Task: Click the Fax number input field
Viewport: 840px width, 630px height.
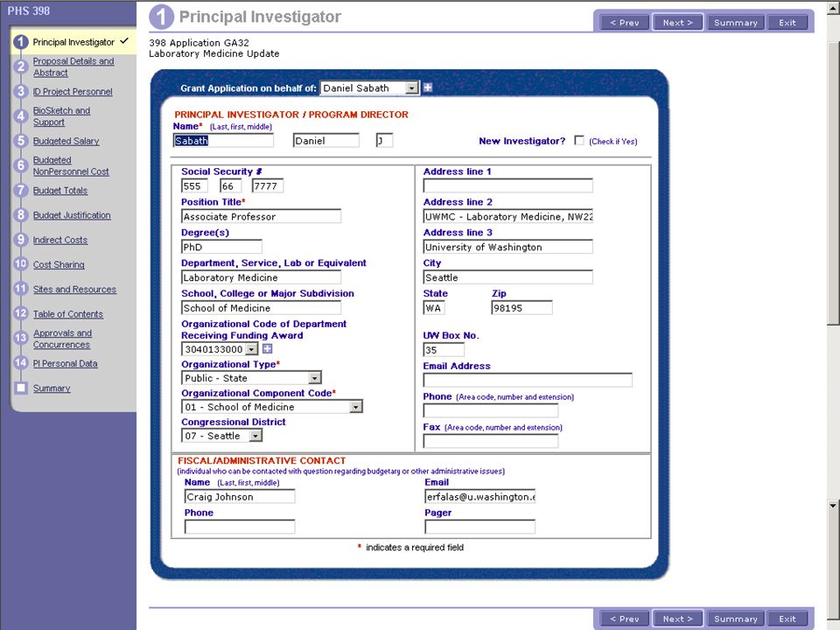Action: click(491, 441)
